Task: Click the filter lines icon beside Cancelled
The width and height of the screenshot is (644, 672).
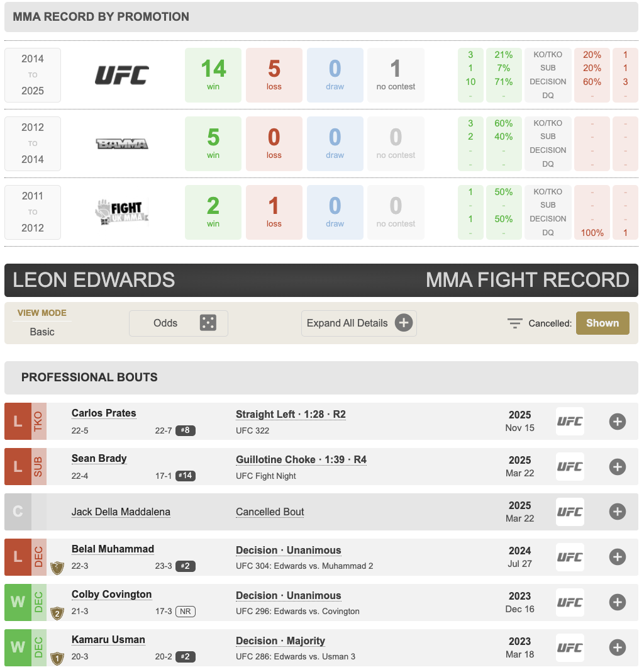Action: 515,323
